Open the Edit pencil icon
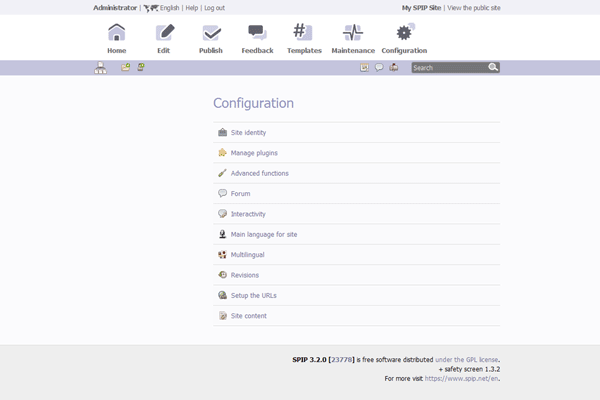The height and width of the screenshot is (400, 600). pos(164,33)
